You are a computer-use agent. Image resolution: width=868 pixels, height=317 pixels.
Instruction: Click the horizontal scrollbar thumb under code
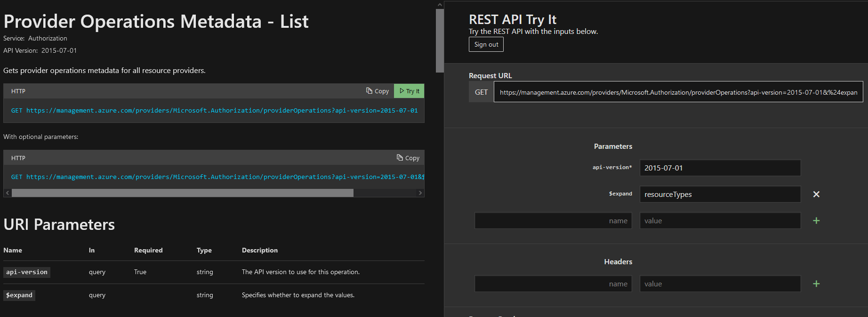pos(183,193)
